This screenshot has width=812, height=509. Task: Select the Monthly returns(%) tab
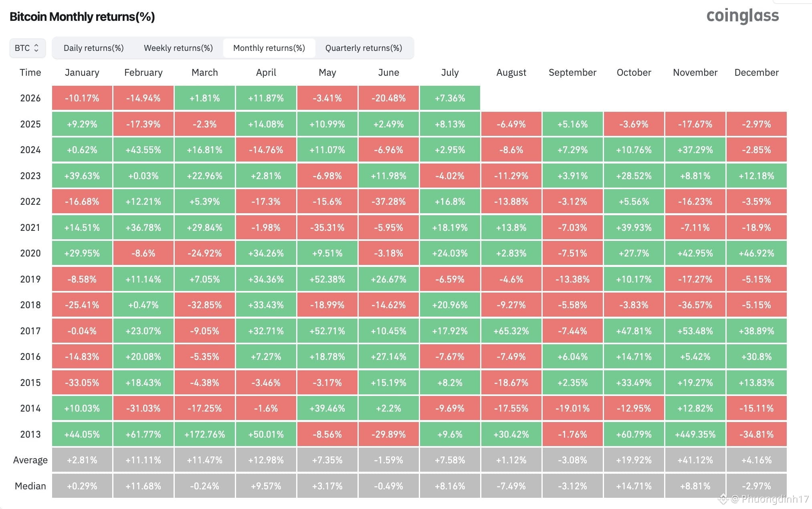pos(269,48)
